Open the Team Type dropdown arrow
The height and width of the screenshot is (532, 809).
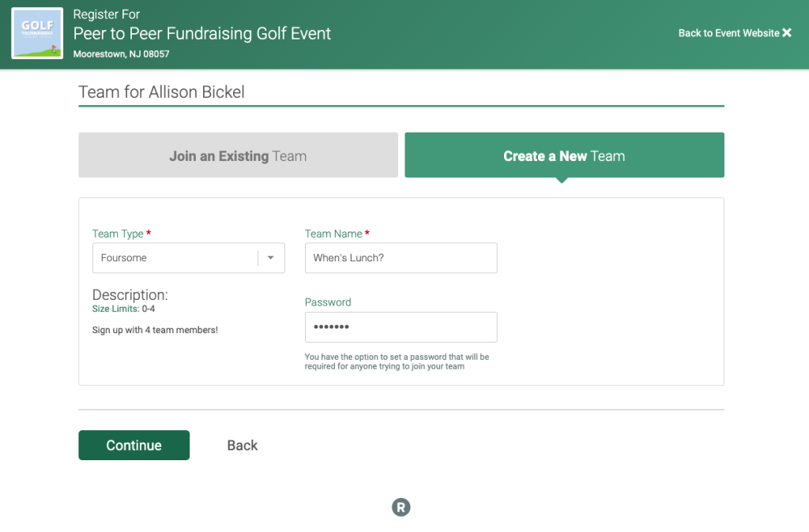[x=270, y=258]
